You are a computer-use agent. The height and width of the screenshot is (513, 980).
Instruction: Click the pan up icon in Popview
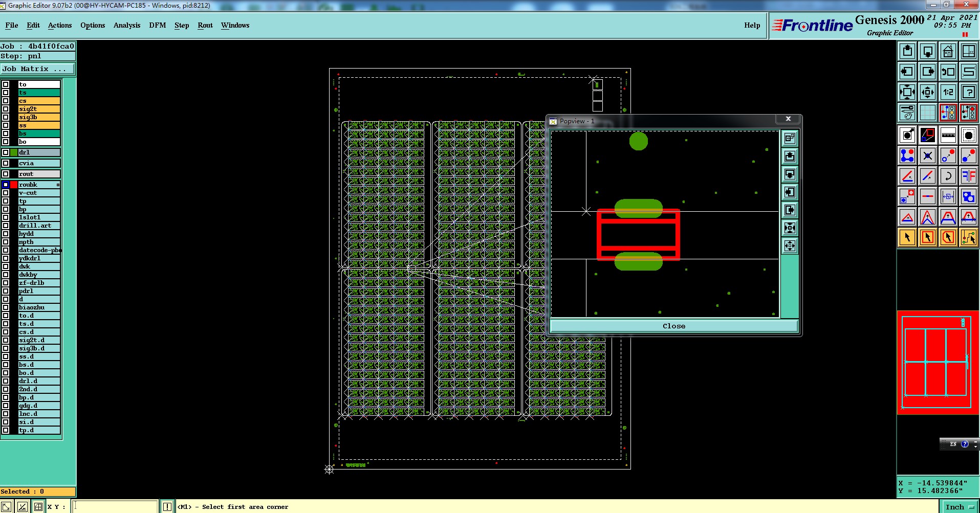pos(790,156)
